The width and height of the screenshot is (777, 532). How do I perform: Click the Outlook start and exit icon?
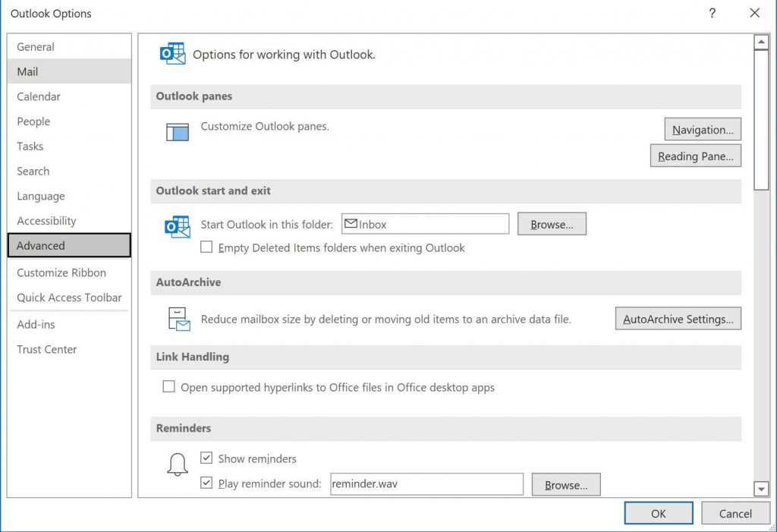pyautogui.click(x=177, y=226)
